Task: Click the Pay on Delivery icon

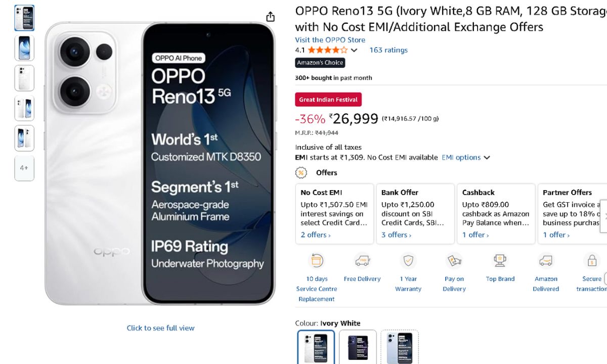Action: 454,261
